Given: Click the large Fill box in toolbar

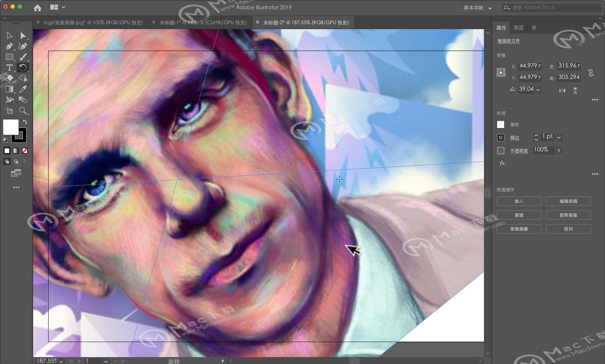Looking at the screenshot, I should tap(10, 127).
